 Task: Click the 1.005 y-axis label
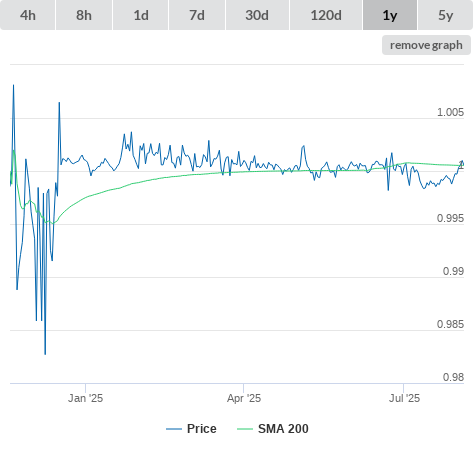coord(450,112)
